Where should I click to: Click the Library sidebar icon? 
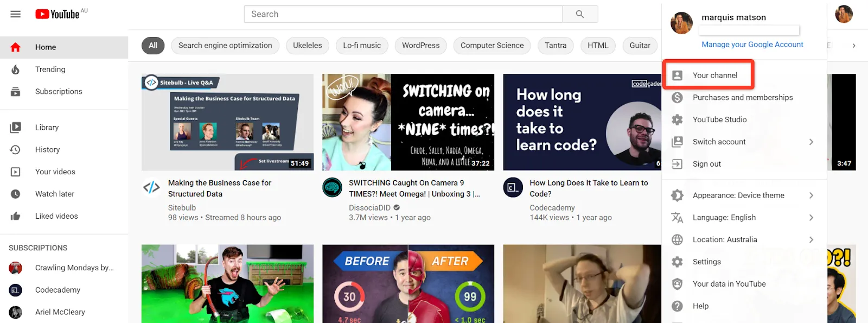pos(15,128)
